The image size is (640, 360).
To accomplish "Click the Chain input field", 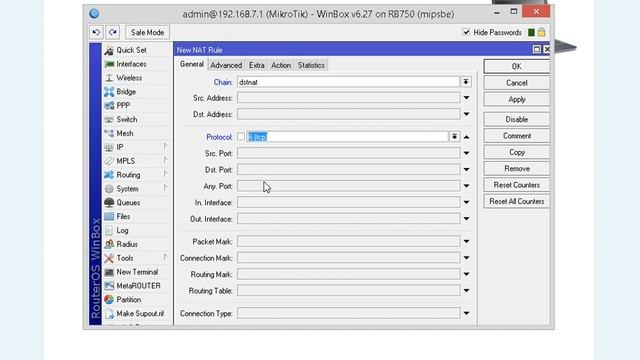I will (x=349, y=82).
